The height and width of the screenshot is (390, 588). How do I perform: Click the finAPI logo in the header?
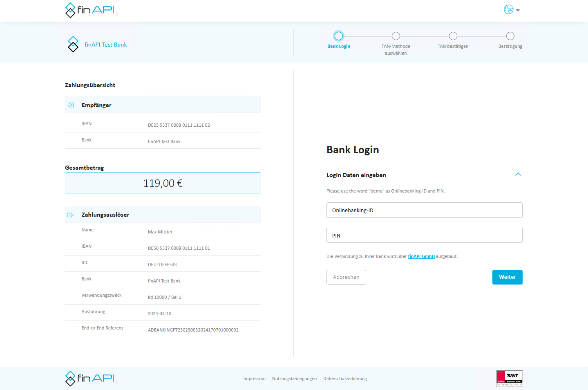[x=89, y=10]
